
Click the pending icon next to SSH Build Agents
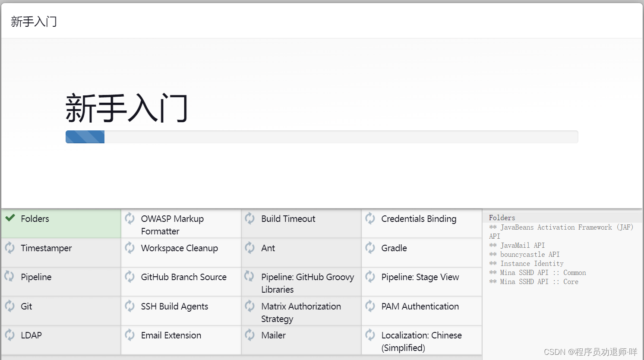tap(130, 306)
